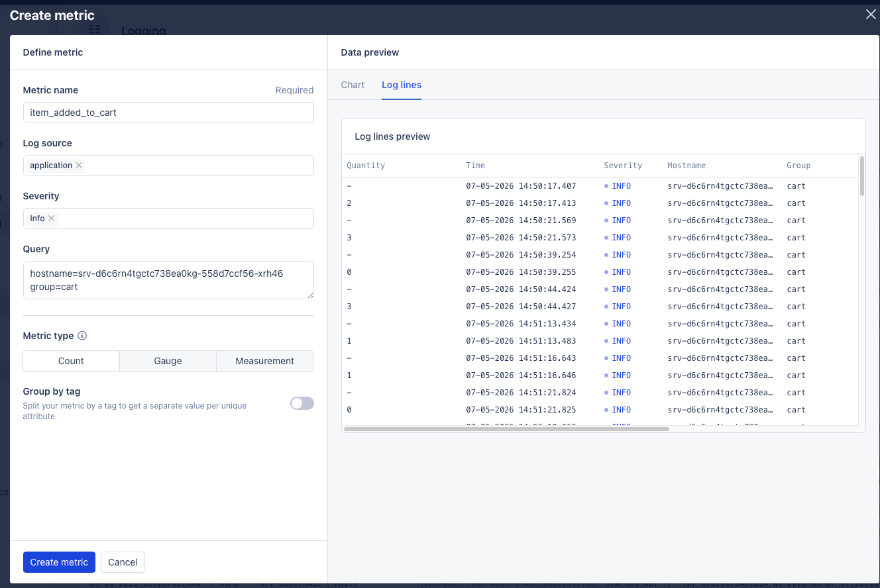The width and height of the screenshot is (880, 588).
Task: Remove the Info severity tag
Action: [x=51, y=219]
